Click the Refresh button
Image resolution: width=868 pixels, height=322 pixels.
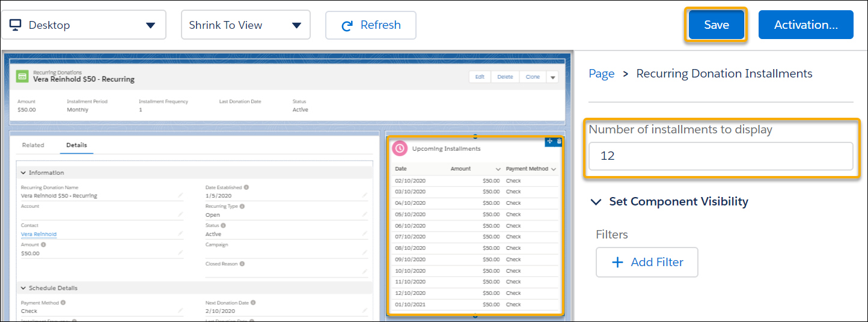pyautogui.click(x=371, y=25)
